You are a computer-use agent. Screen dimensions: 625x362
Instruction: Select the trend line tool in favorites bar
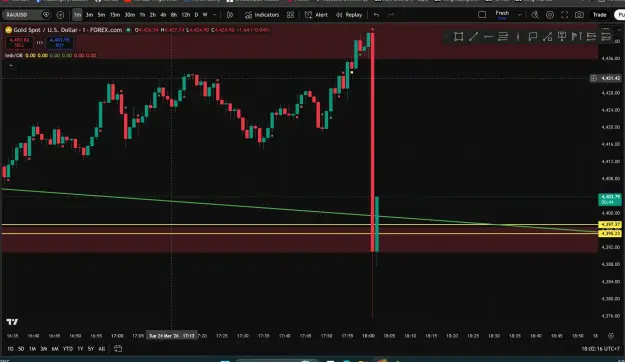(473, 37)
